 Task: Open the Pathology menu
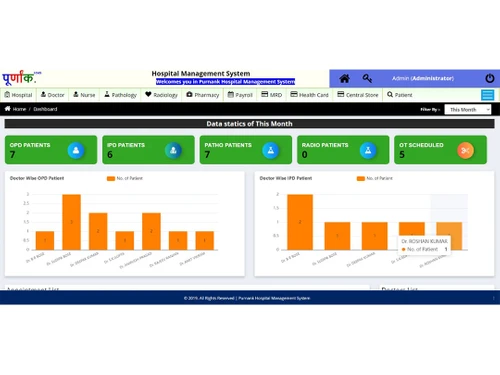point(120,95)
